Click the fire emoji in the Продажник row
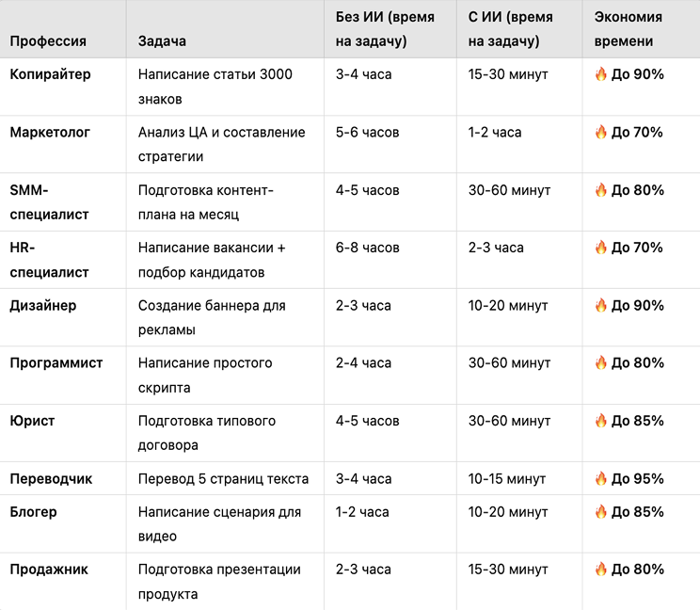The image size is (700, 610). pyautogui.click(x=600, y=570)
